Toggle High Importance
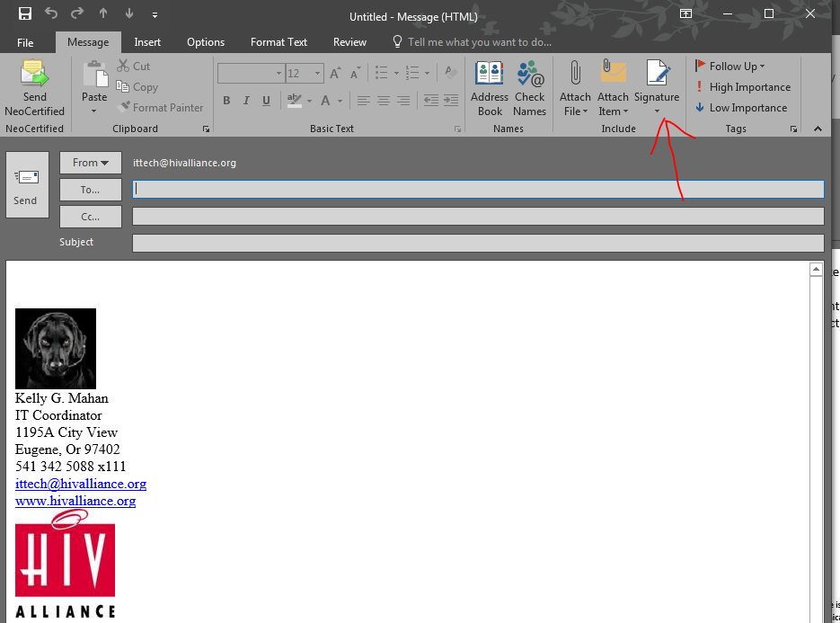The height and width of the screenshot is (623, 840). (x=742, y=87)
